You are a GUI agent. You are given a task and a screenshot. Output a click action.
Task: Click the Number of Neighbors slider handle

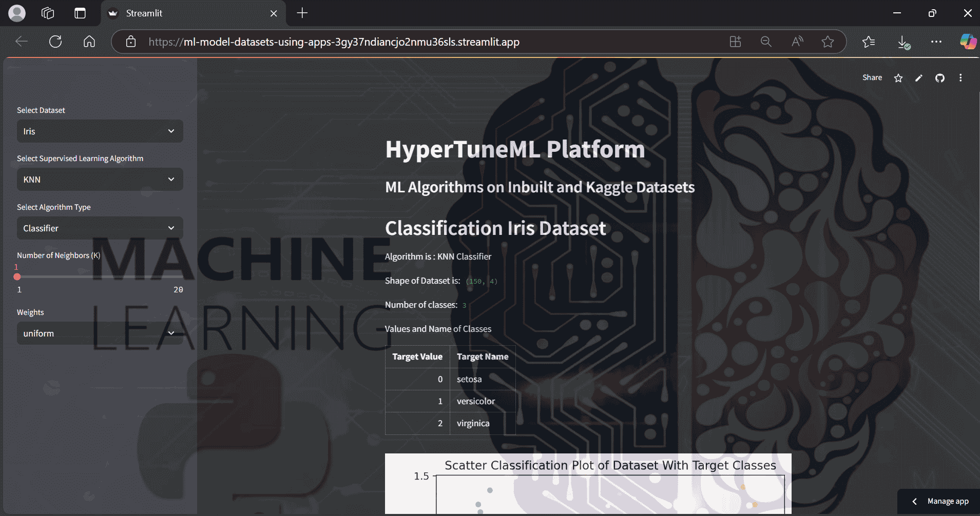pyautogui.click(x=17, y=277)
